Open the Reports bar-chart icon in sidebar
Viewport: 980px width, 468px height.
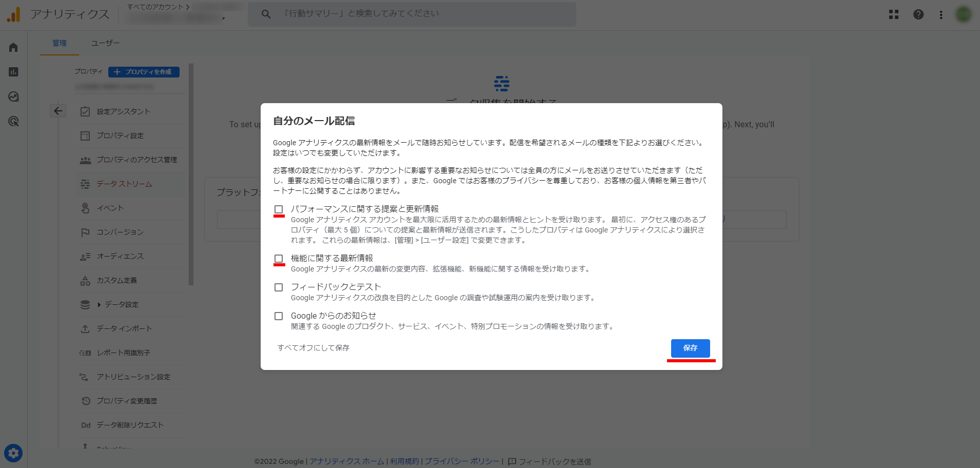click(13, 72)
